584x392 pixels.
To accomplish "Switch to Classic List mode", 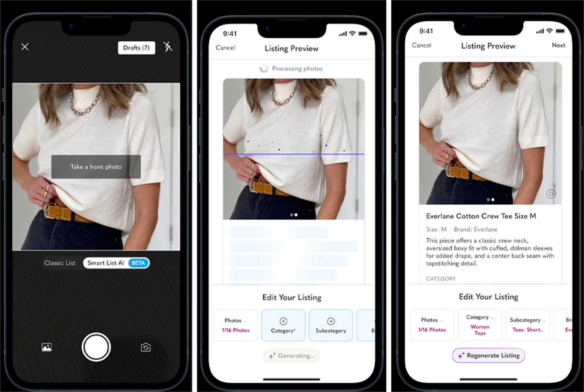I will click(x=60, y=263).
